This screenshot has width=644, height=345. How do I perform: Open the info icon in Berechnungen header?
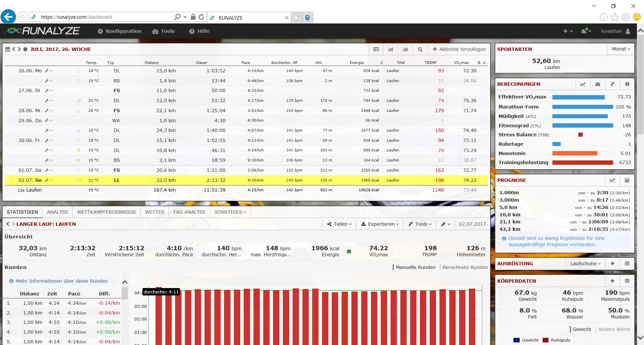tap(627, 84)
